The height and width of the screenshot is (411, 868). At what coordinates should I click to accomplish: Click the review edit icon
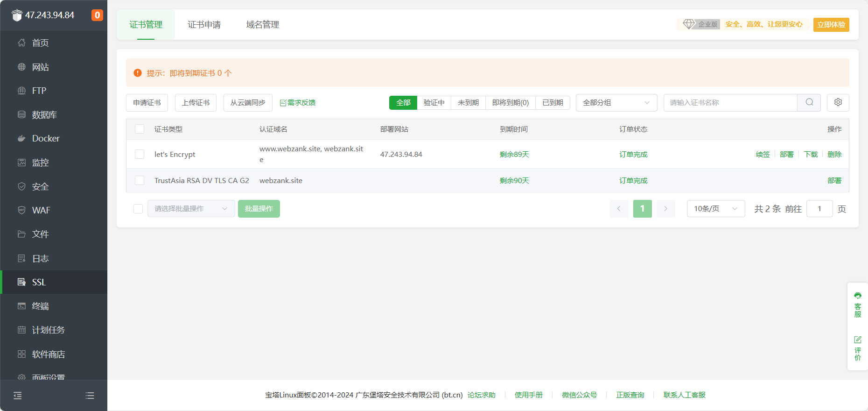tap(857, 340)
